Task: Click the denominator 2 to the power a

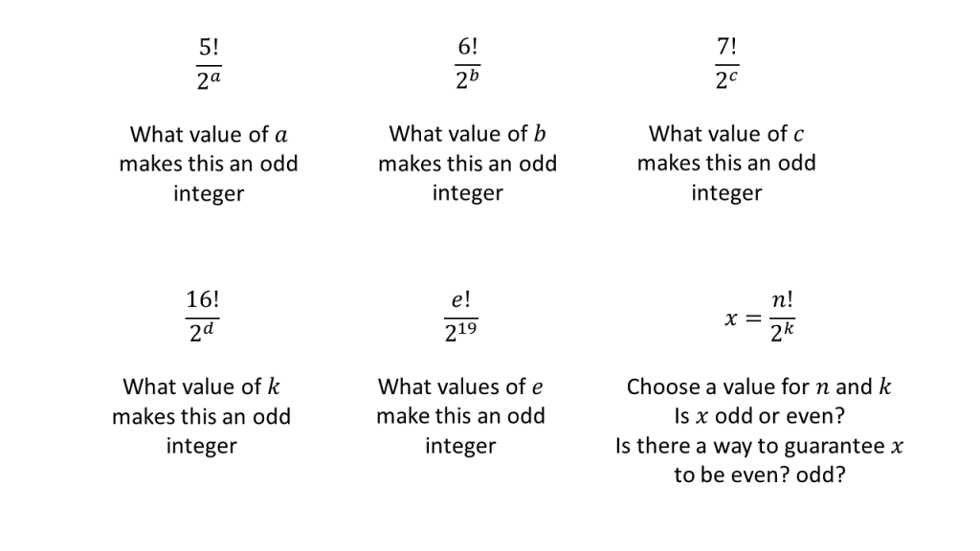Action: click(209, 80)
